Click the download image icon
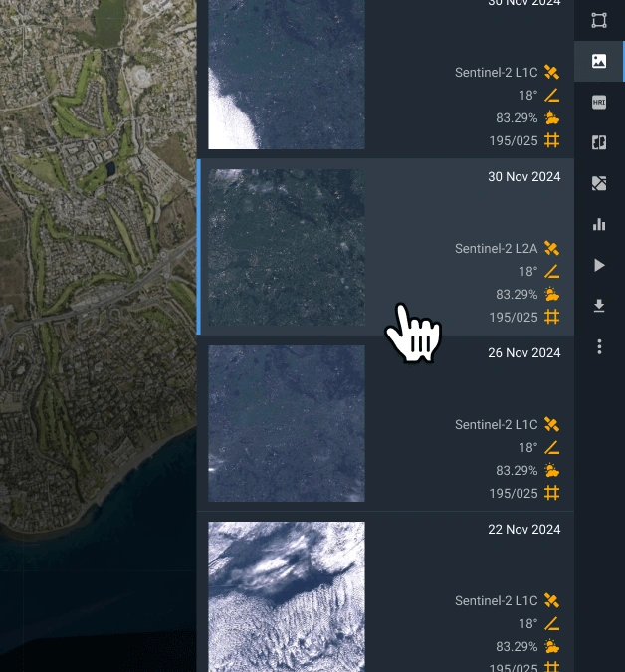The width and height of the screenshot is (625, 672). pos(599,306)
